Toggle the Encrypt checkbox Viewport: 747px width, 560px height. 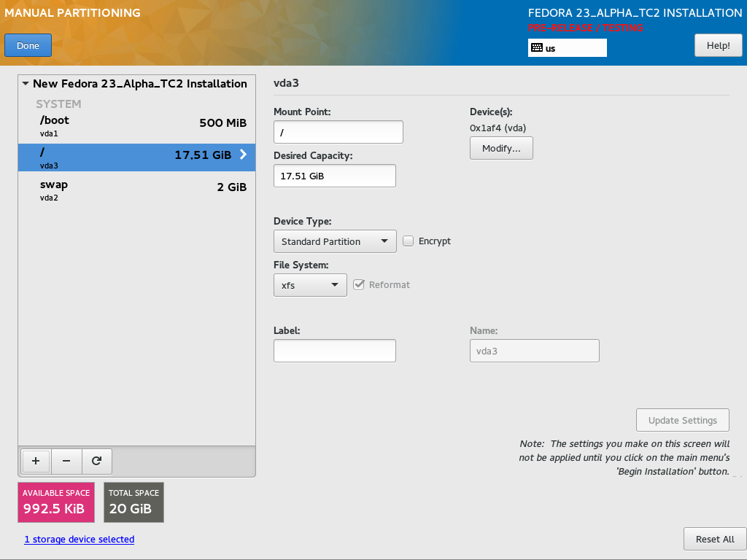(408, 241)
